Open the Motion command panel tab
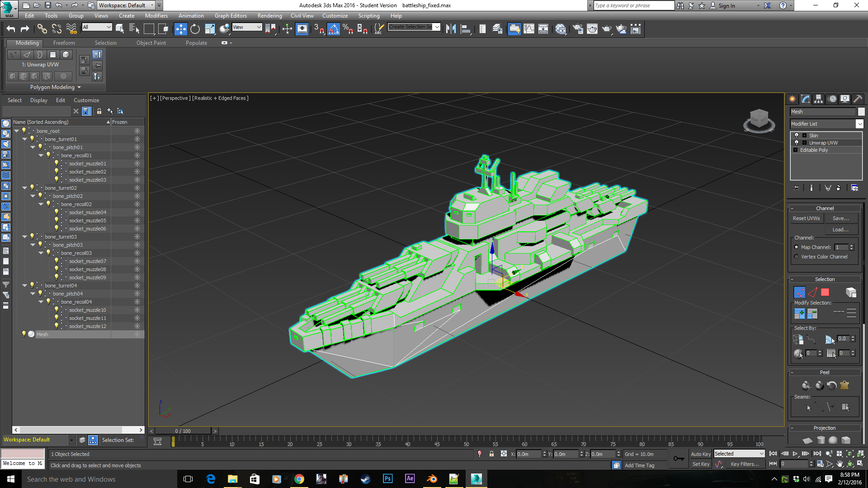 click(x=832, y=99)
